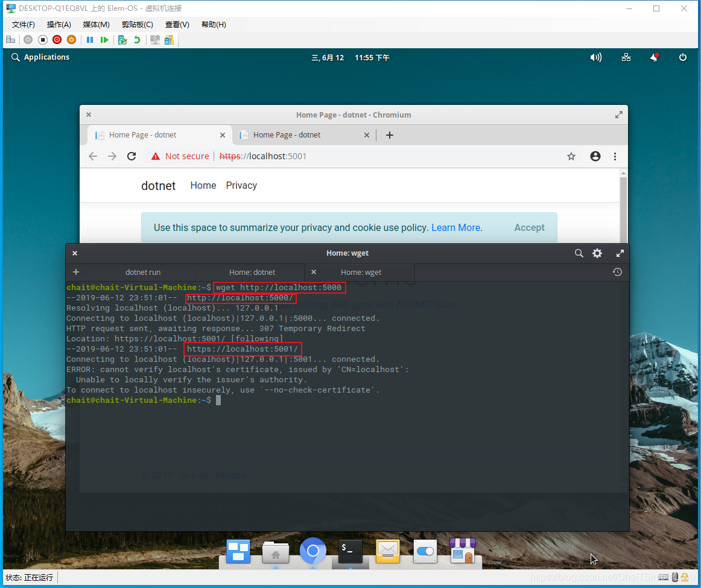This screenshot has height=588, width=701.
Task: Open Multitasking View from the dock
Action: point(238,551)
